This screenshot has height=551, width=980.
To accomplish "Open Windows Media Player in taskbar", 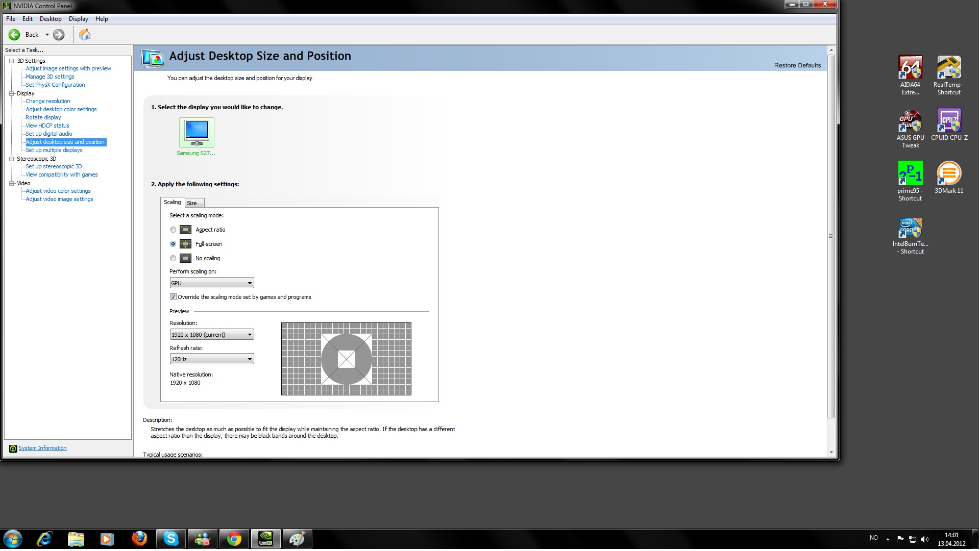I will pos(107,539).
